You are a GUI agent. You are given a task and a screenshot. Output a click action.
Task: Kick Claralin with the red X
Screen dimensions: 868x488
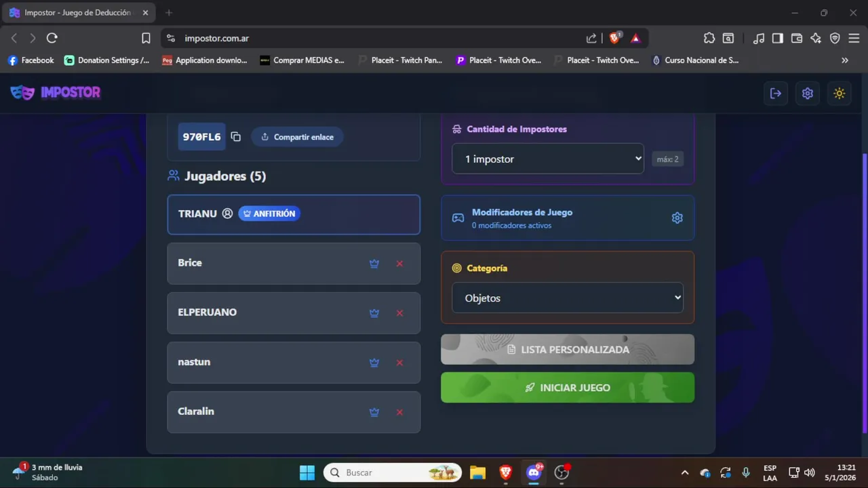pyautogui.click(x=399, y=412)
